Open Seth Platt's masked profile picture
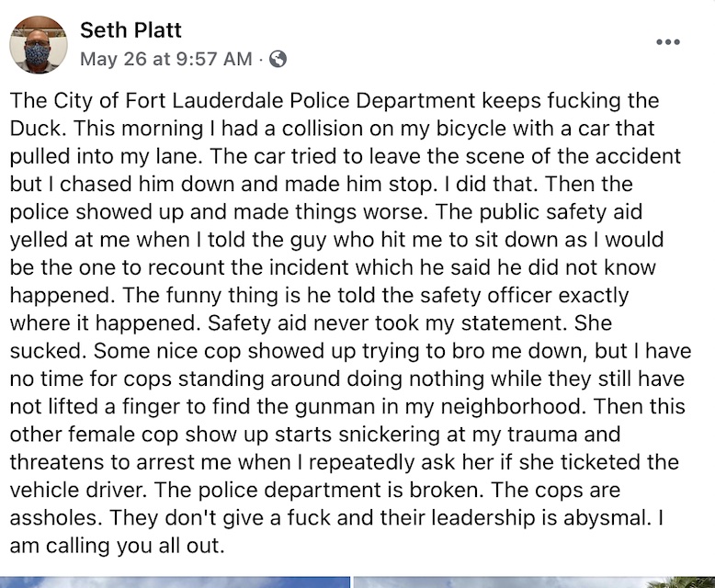The width and height of the screenshot is (715, 588). click(39, 45)
